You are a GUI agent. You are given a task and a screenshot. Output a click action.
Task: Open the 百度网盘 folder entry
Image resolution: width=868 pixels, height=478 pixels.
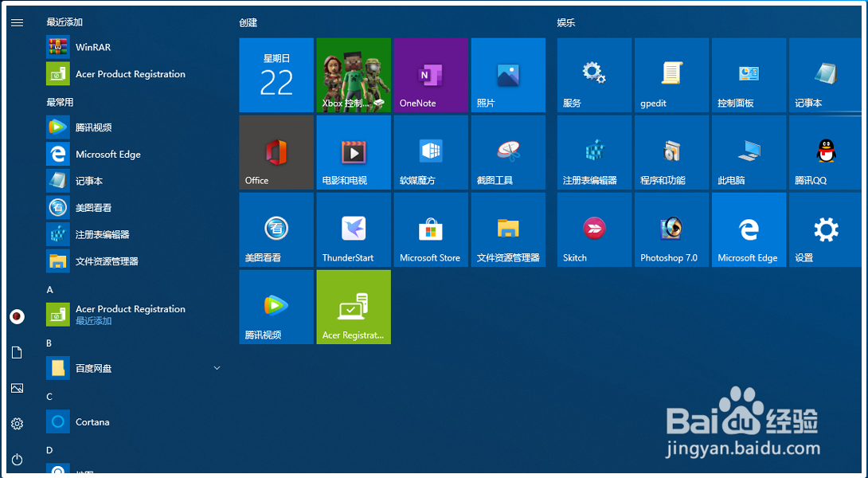click(x=134, y=368)
